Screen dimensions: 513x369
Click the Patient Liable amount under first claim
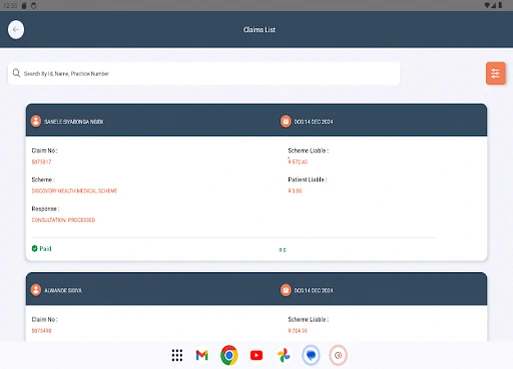pos(295,191)
